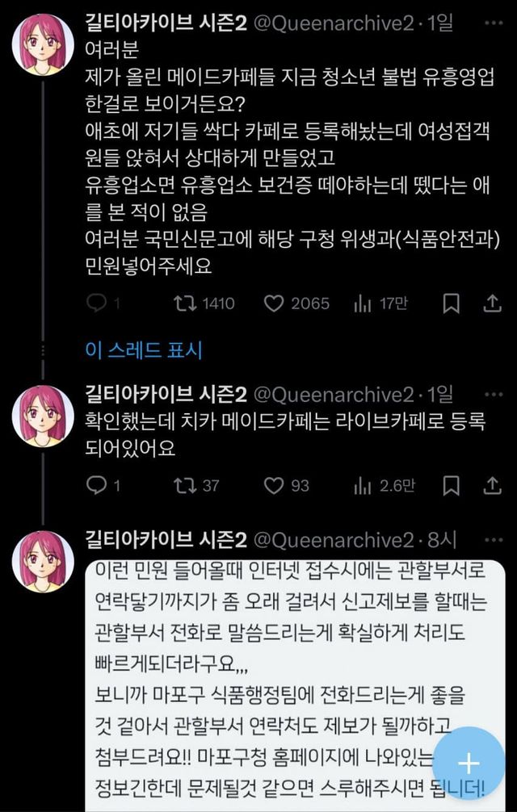
Task: Like the first tweet with 2065 likes
Action: (x=275, y=303)
